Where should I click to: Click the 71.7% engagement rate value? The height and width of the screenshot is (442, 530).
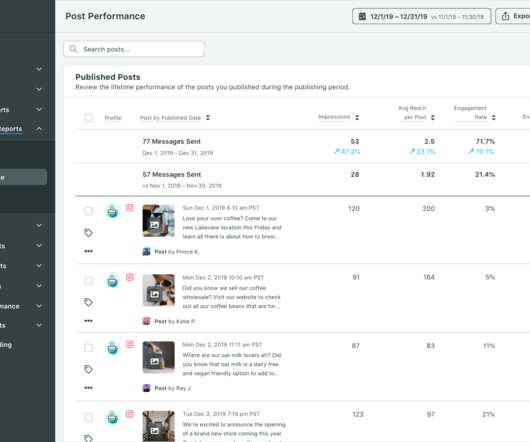(485, 141)
